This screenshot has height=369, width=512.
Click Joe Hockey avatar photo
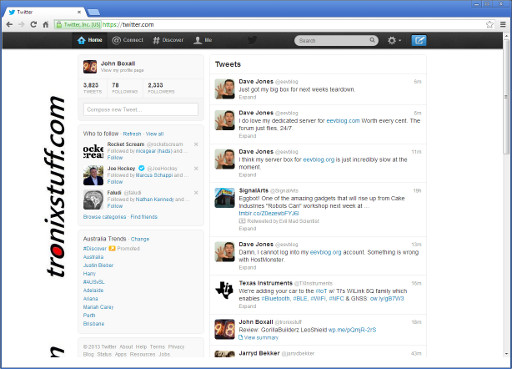(93, 175)
